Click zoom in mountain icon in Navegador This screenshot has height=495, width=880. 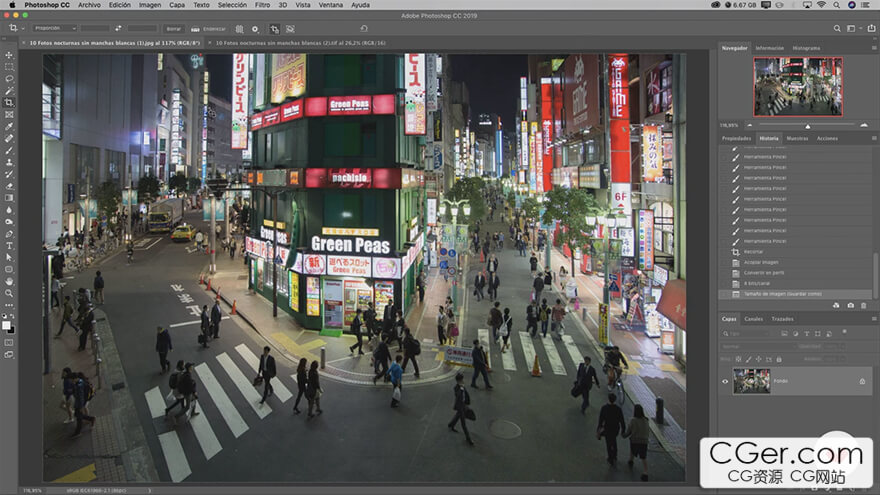pyautogui.click(x=864, y=125)
